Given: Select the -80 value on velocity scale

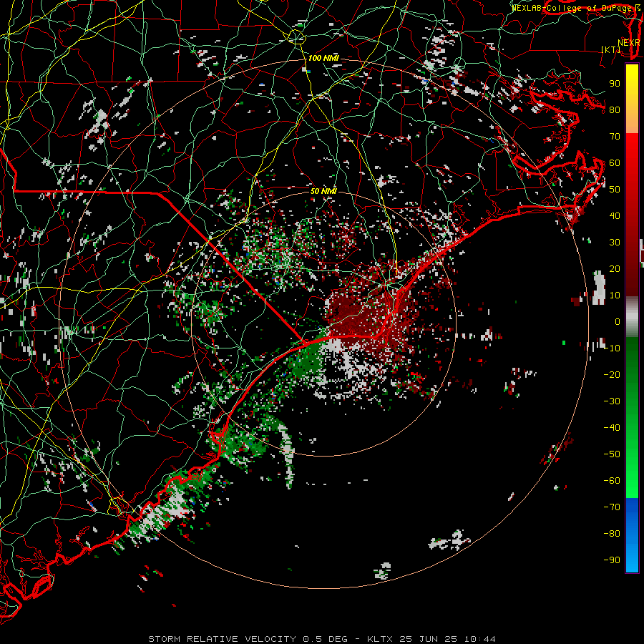Looking at the screenshot, I should tap(612, 534).
